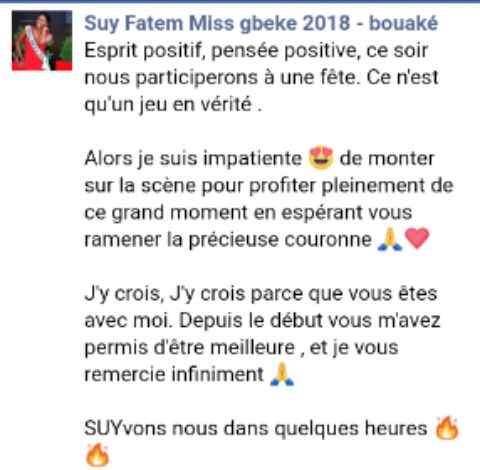The width and height of the screenshot is (480, 470).
Task: Click the line beginning 'J'y crois, J'y crois'
Action: pyautogui.click(x=261, y=294)
